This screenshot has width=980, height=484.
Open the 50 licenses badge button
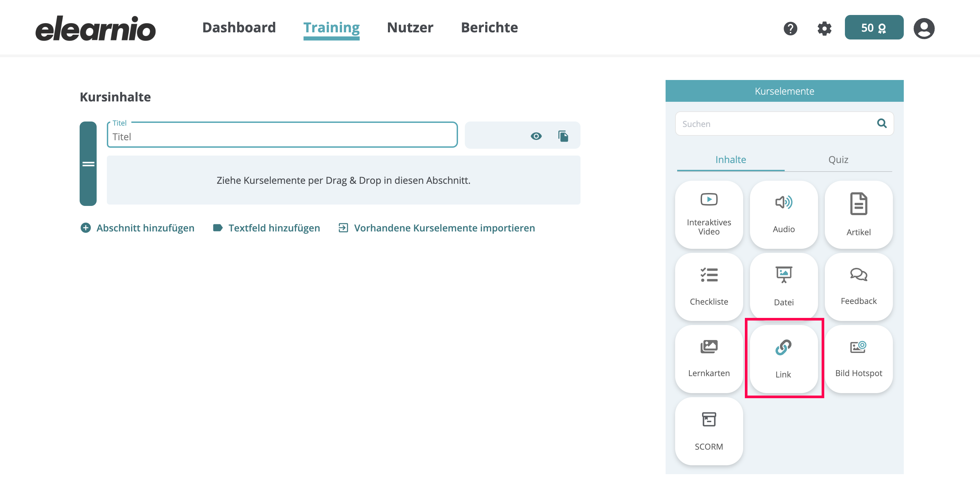click(874, 27)
